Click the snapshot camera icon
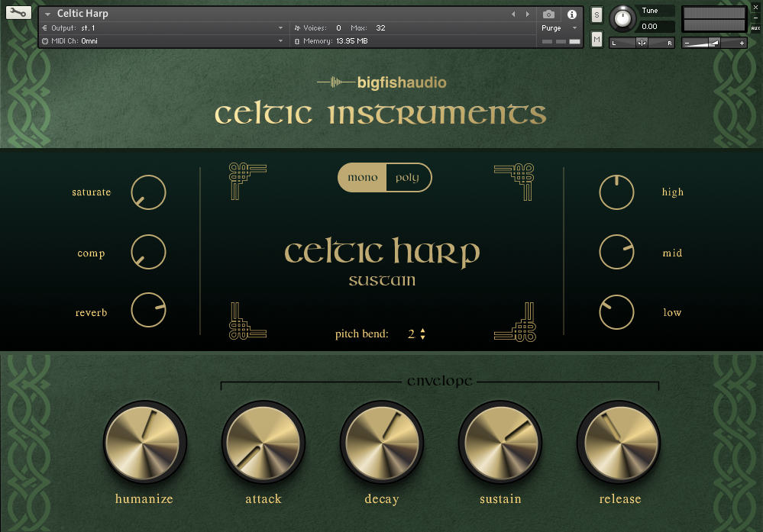The height and width of the screenshot is (532, 763). click(548, 15)
